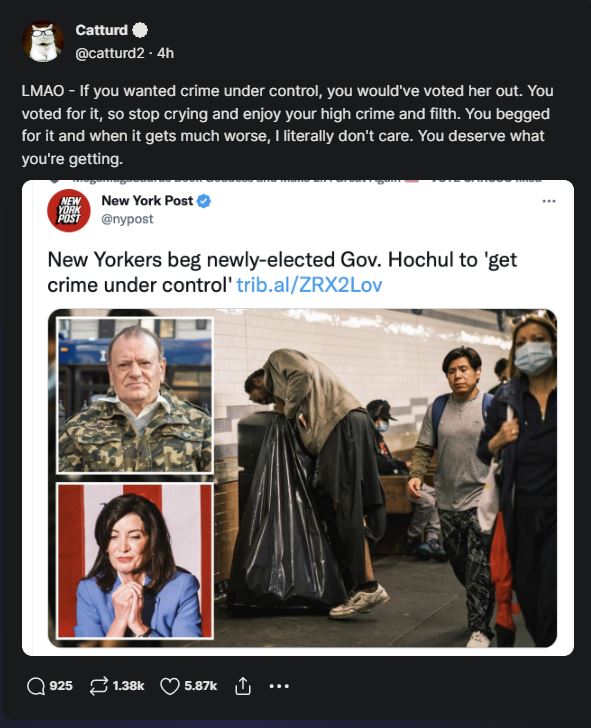This screenshot has width=591, height=728.
Task: Follow the trib.al/ZRX2Lov link
Action: click(x=309, y=285)
